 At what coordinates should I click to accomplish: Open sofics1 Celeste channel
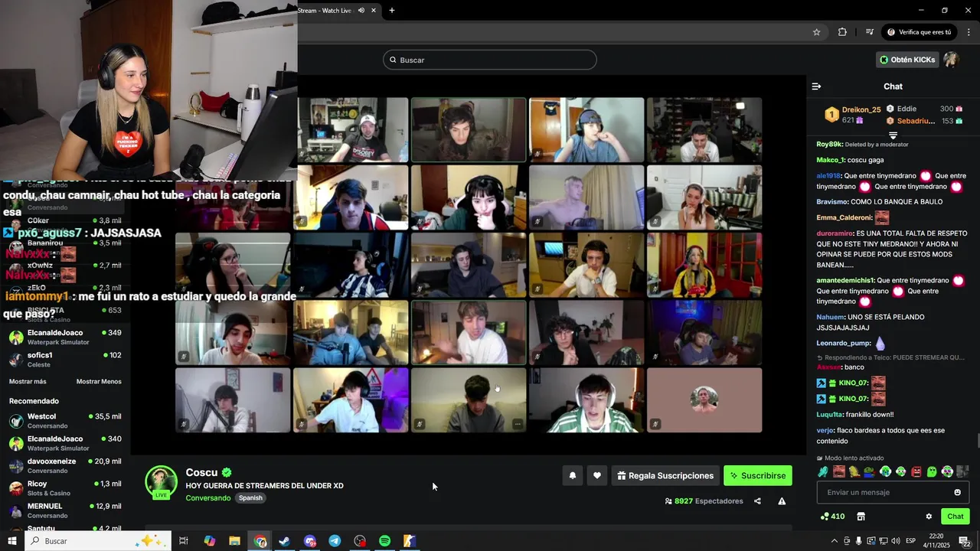(65, 360)
